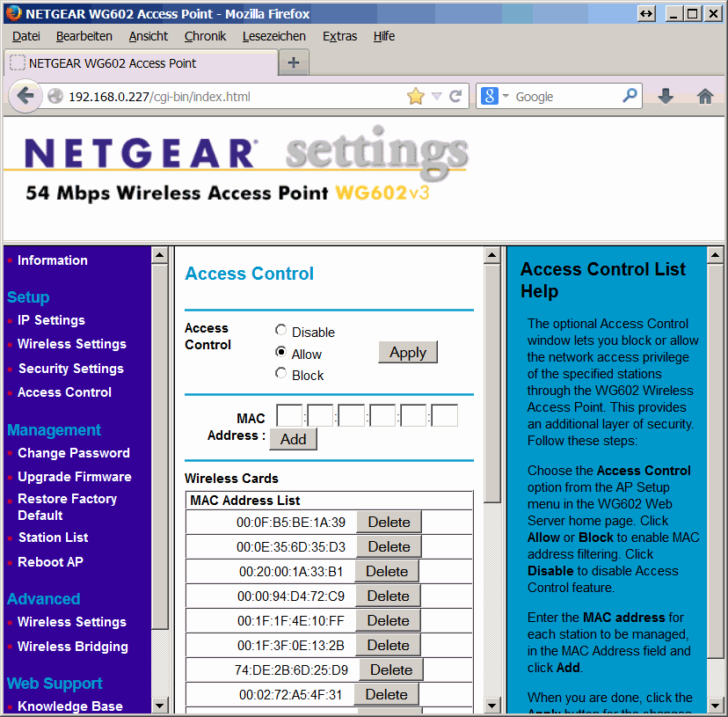Select the Block access control radio
Image resolution: width=728 pixels, height=717 pixels.
click(x=281, y=374)
